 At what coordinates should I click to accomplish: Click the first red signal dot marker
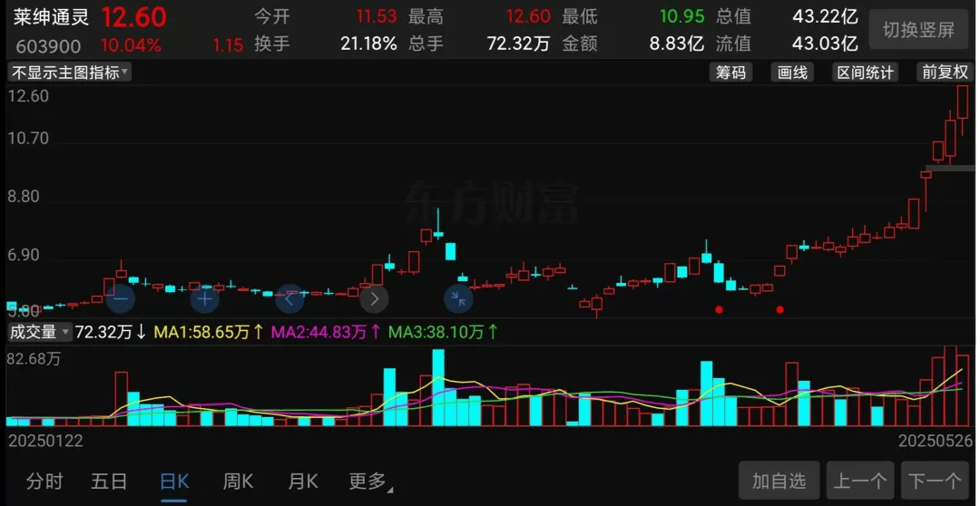(x=719, y=309)
